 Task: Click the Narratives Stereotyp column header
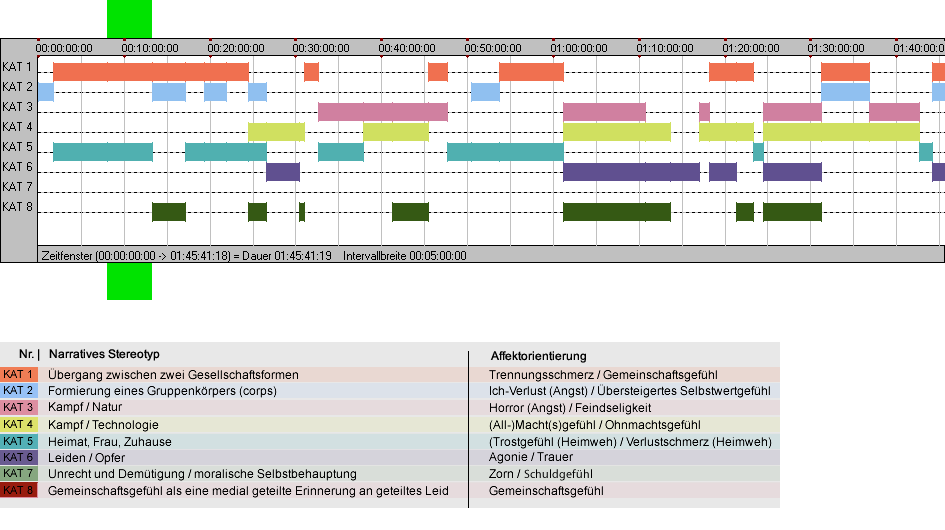(104, 355)
